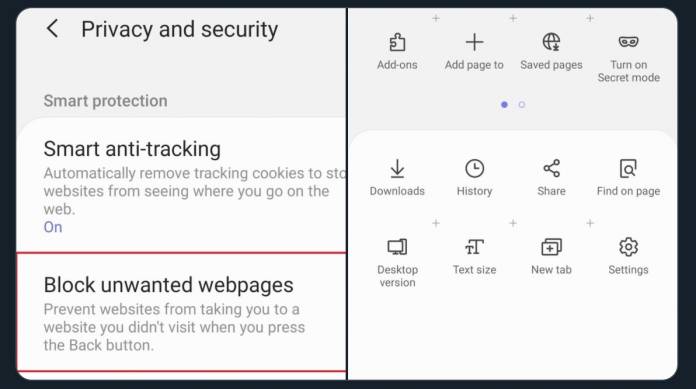Switch to second menu page dot

(522, 105)
